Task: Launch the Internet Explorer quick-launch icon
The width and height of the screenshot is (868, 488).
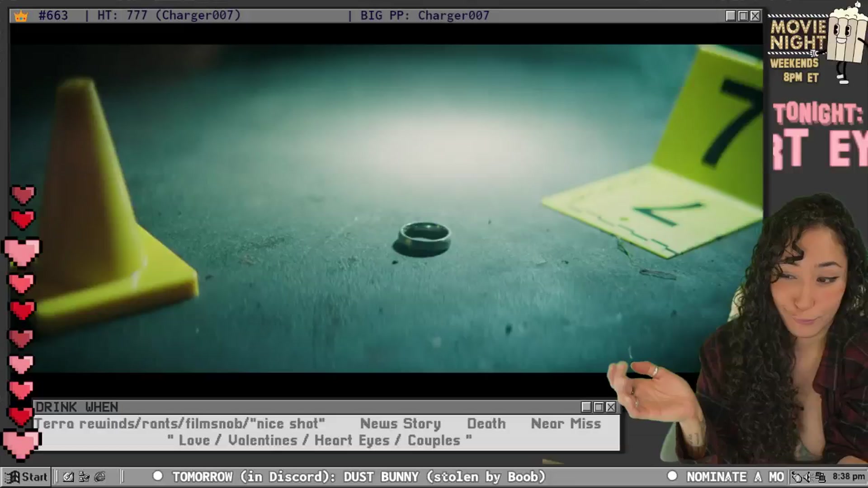Action: [x=100, y=477]
